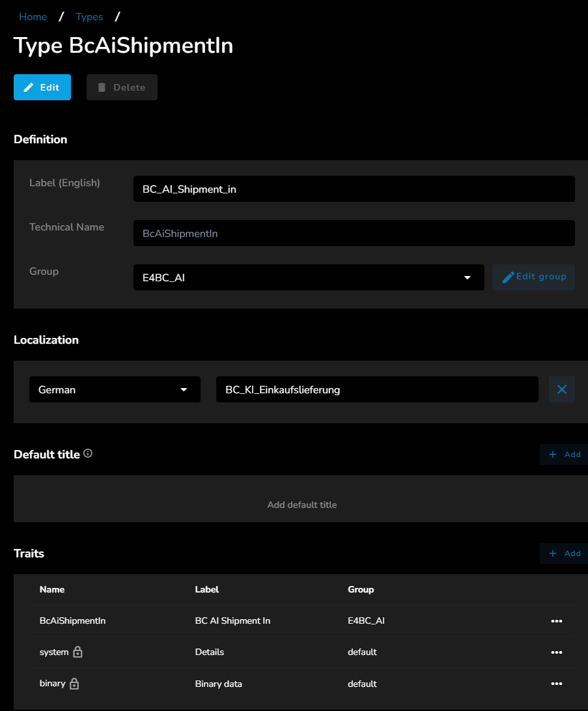Click the info icon beside Default title
This screenshot has width=588, height=711.
[88, 454]
